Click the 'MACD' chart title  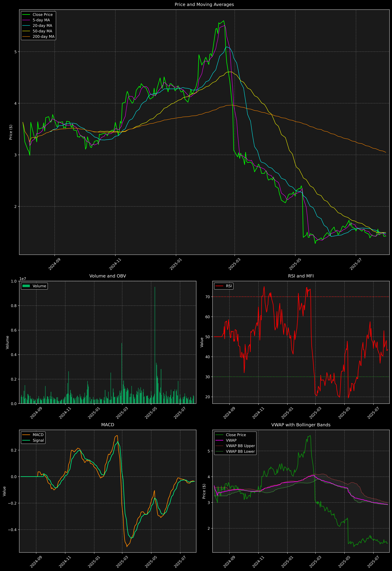[108, 425]
